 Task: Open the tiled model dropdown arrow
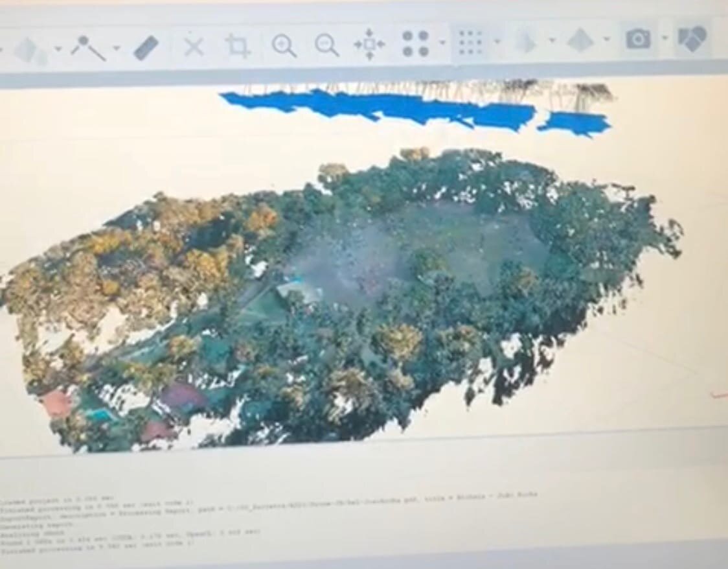[x=607, y=40]
